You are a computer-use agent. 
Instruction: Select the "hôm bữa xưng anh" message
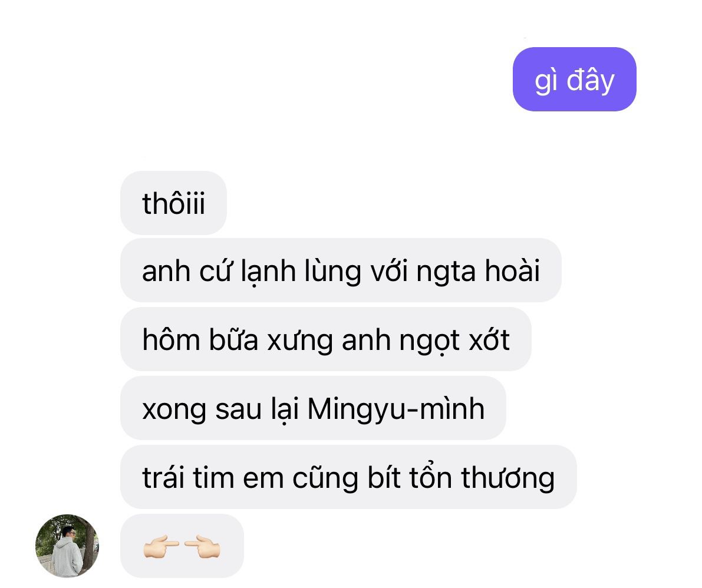(326, 339)
